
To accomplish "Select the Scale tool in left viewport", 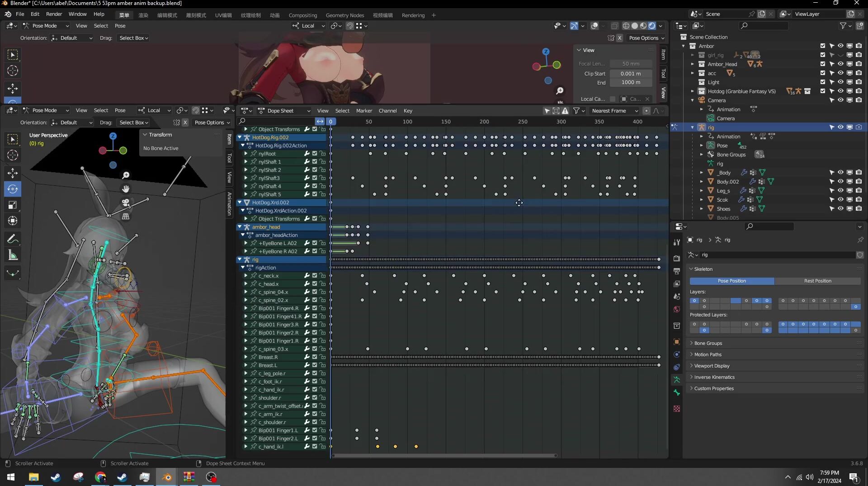I will tap(13, 205).
